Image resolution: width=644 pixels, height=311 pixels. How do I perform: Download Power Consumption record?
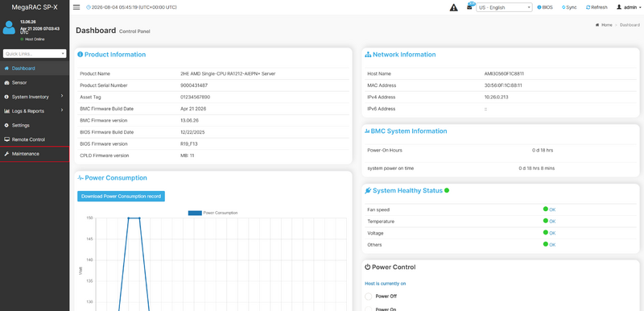122,197
